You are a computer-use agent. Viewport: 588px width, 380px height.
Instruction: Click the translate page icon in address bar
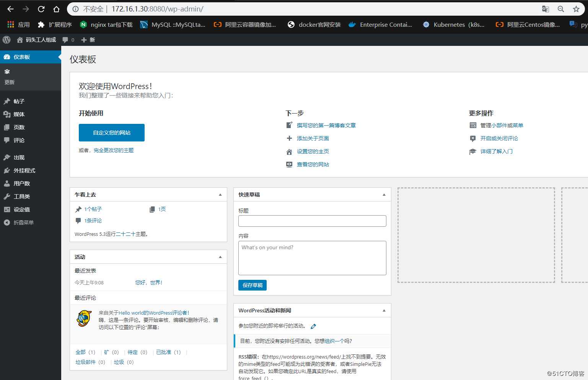click(x=546, y=9)
